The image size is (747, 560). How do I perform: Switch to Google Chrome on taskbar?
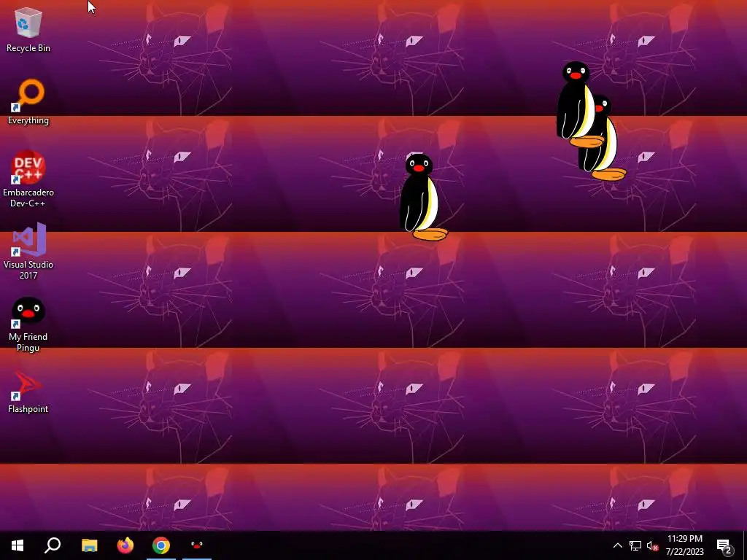click(161, 545)
